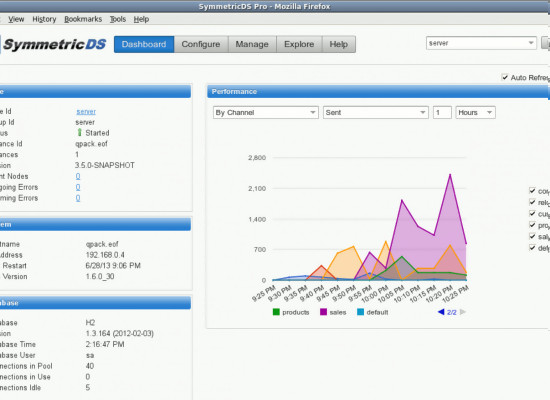Click the Performance panel header
This screenshot has width=550, height=400.
pyautogui.click(x=378, y=92)
